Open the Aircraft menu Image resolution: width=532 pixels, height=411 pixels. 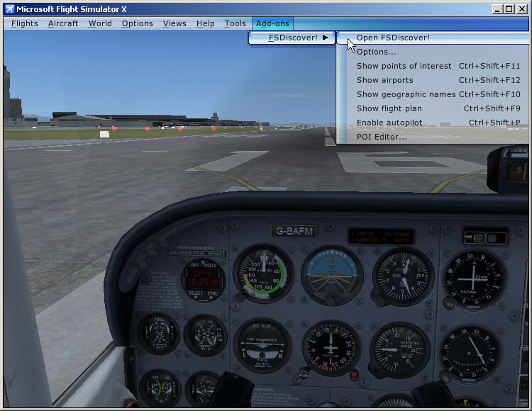63,23
